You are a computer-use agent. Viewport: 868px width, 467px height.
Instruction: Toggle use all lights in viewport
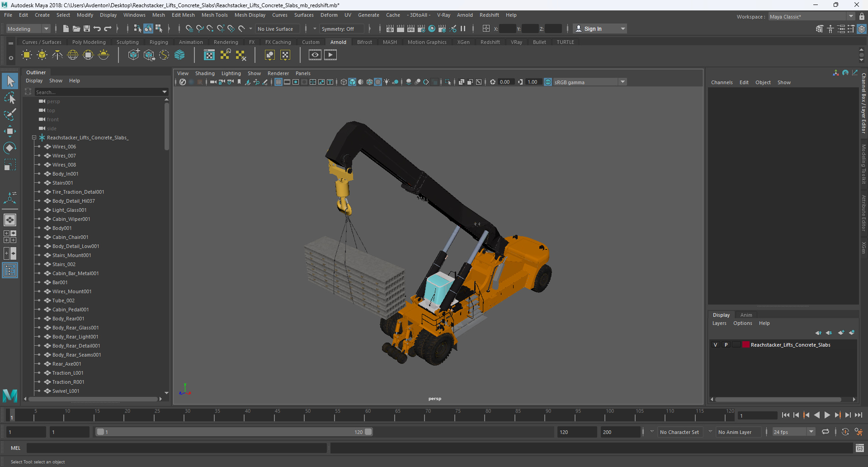point(387,82)
